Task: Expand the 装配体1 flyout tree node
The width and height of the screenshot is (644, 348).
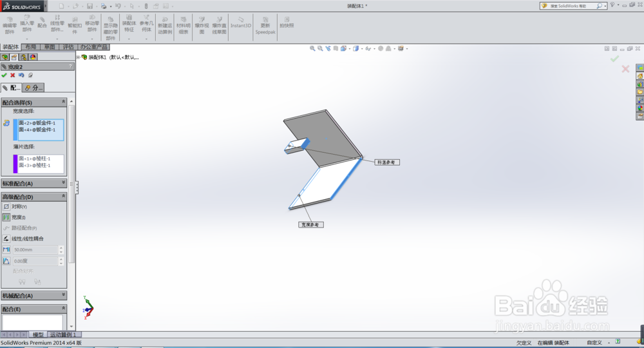Action: [x=78, y=57]
